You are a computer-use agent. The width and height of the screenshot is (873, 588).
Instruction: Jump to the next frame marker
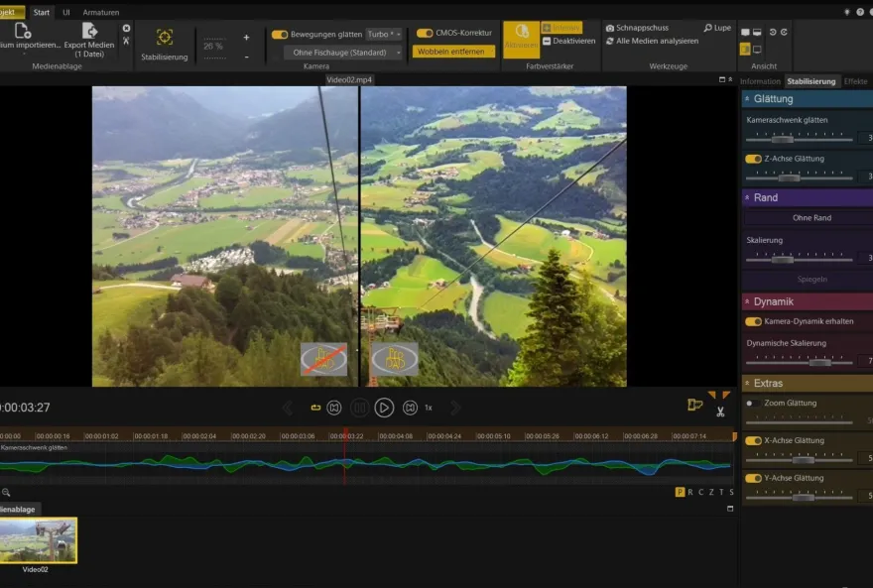[410, 408]
